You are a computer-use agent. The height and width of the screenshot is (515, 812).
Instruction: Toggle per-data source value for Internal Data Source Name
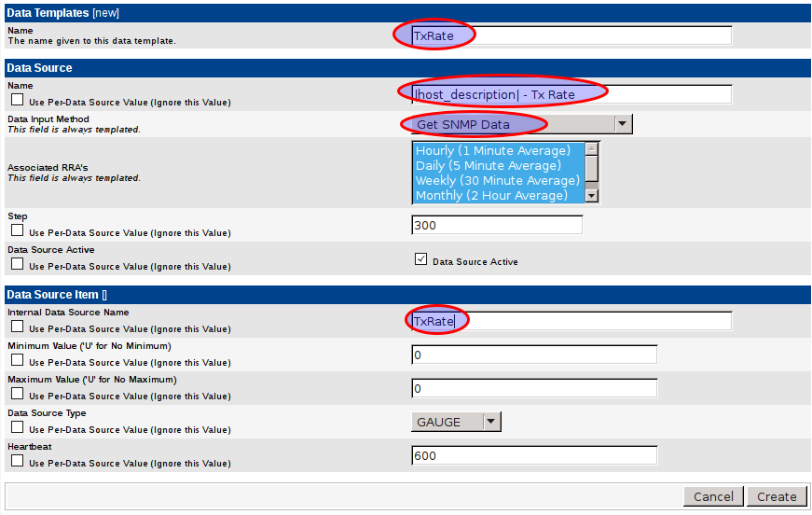pyautogui.click(x=17, y=327)
